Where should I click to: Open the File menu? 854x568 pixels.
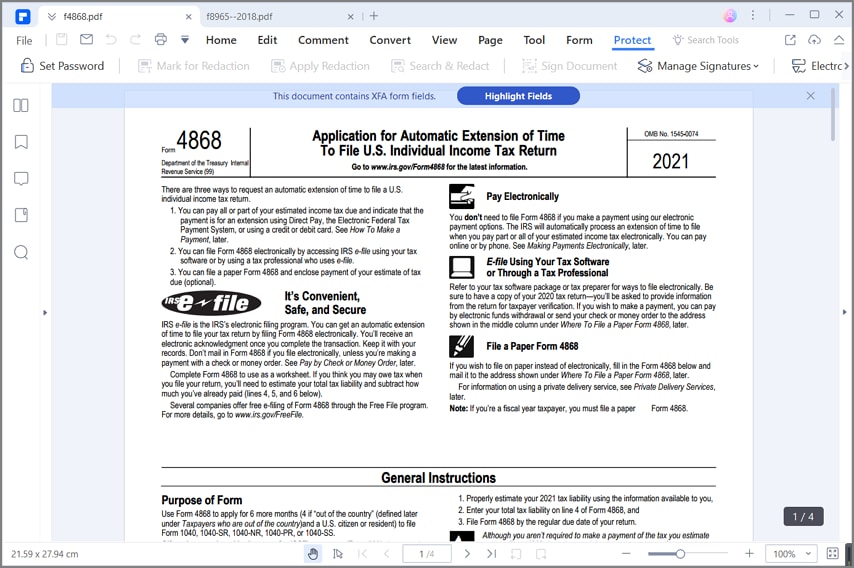24,40
